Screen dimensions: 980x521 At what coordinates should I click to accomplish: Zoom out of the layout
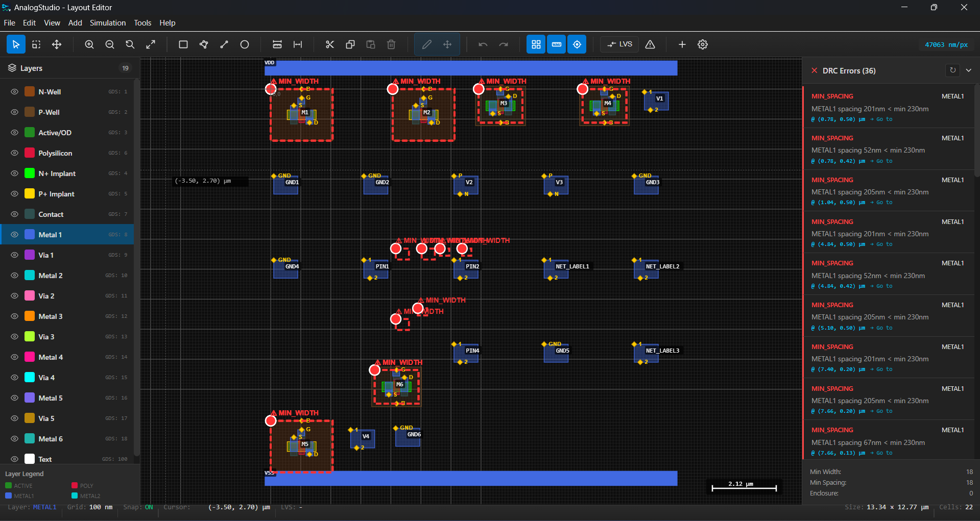click(110, 44)
